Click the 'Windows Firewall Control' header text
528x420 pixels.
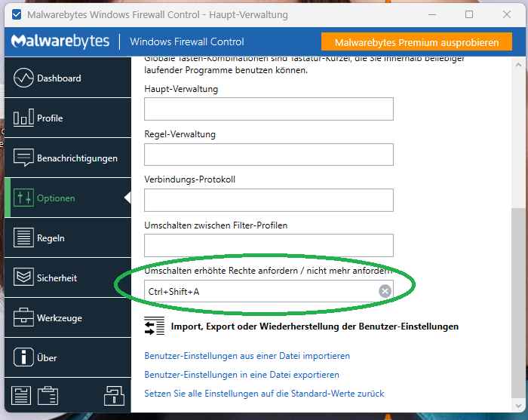tap(187, 41)
